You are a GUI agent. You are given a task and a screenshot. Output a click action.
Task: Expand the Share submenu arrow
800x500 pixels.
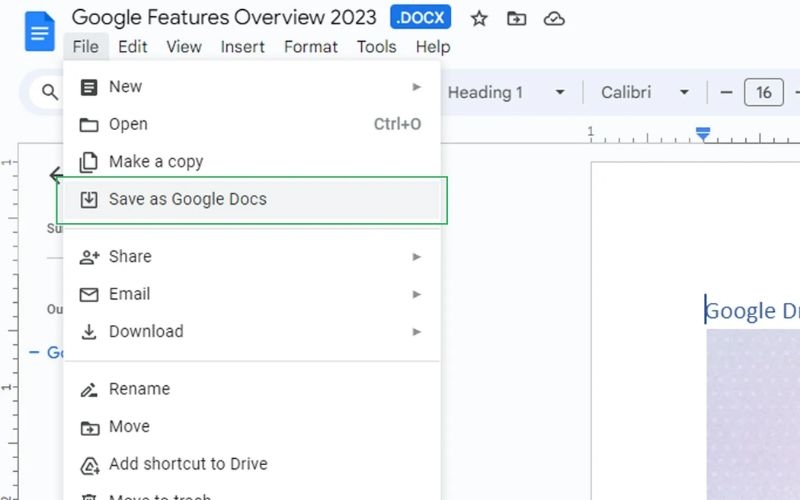[417, 257]
